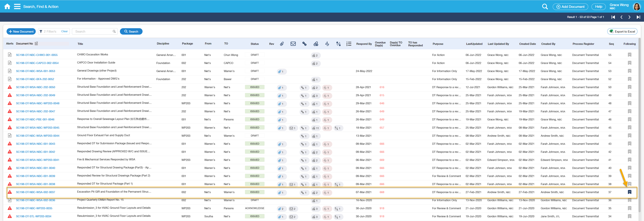The height and width of the screenshot is (221, 644).
Task: Sort by the Status column header
Action: [x=255, y=44]
